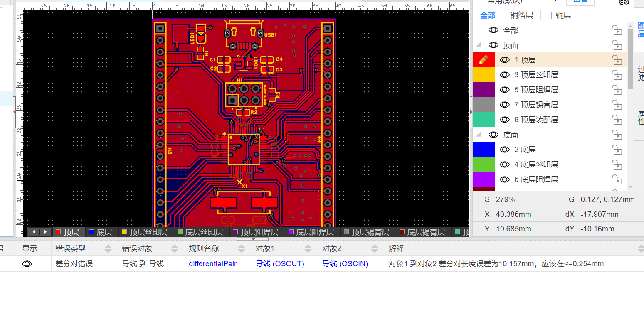Hide the 4 底层丝印层 layer
Screen dimensions: 644x317
click(505, 165)
